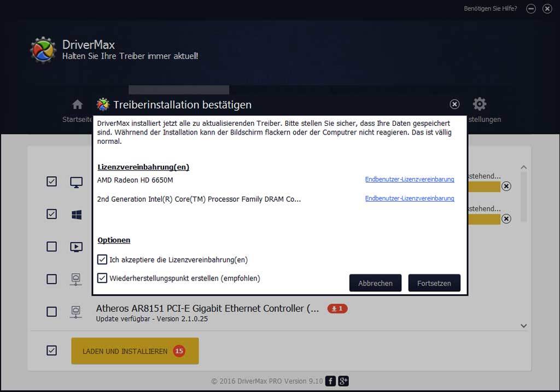Click Atheros AR8151 network adapter icon

coord(75,312)
